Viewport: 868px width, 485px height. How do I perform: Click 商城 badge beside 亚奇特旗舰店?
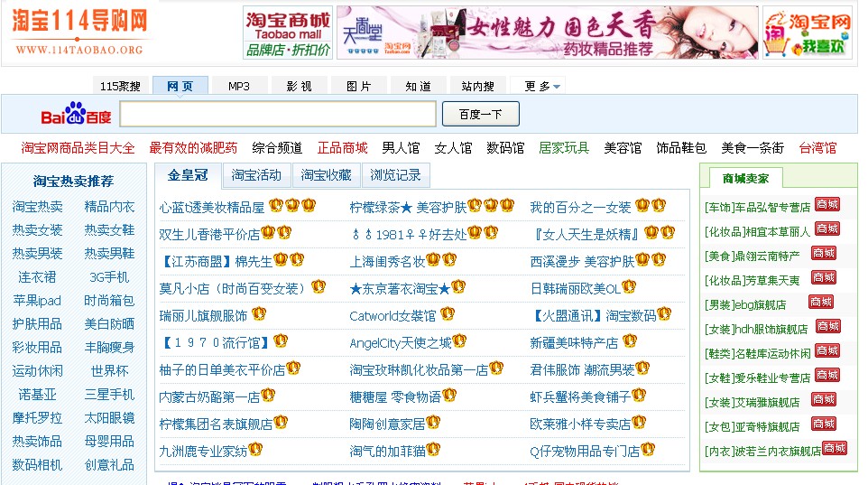[824, 424]
